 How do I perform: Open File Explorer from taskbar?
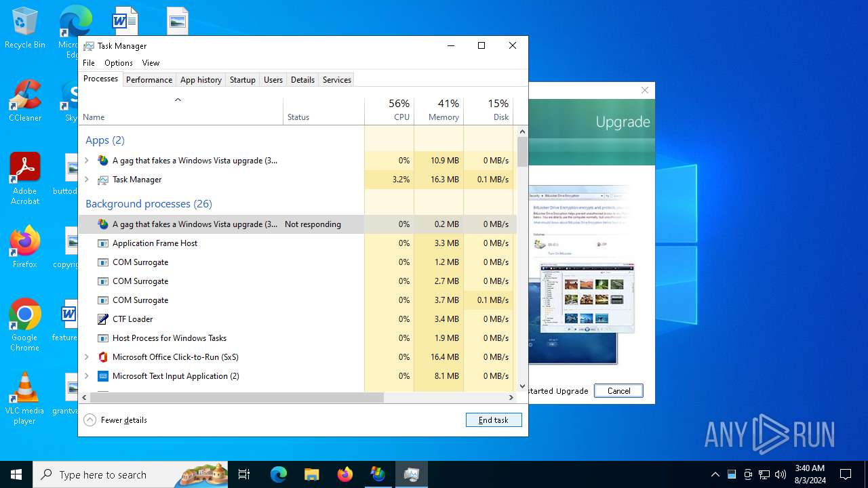click(x=311, y=474)
